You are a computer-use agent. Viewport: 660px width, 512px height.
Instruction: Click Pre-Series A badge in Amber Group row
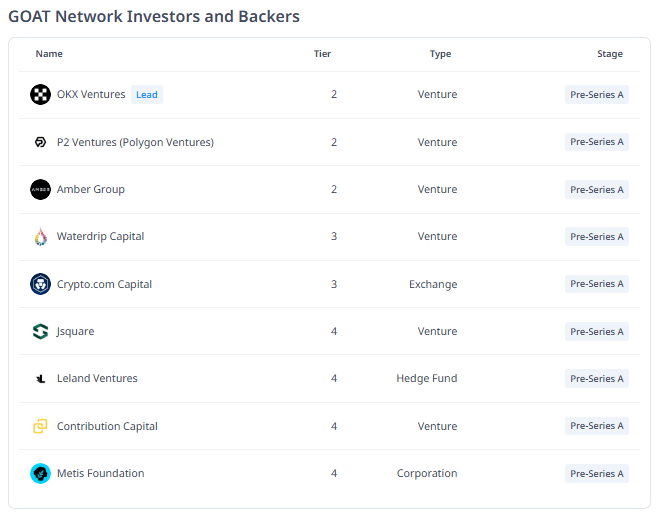pyautogui.click(x=597, y=190)
